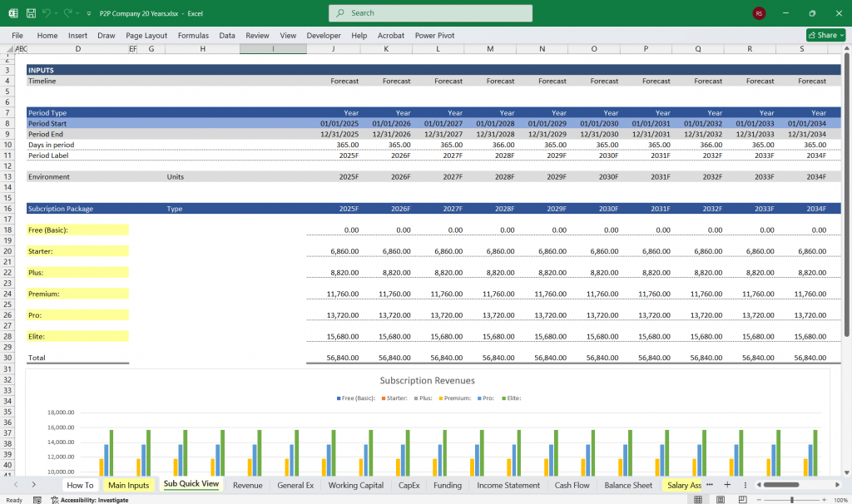Select the Save icon in Quick Access Toolbar
Screen dimensions: 852x504
point(31,12)
